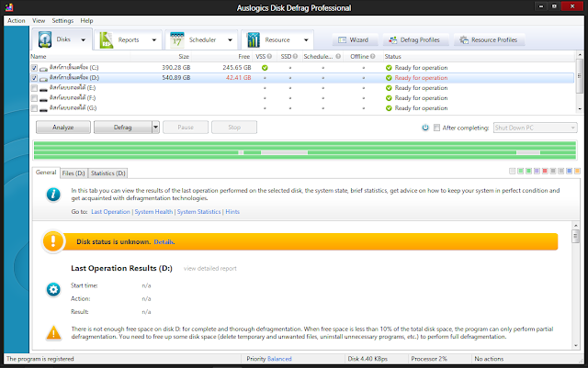The image size is (588, 368).
Task: Click the Balanced priority link
Action: 279,359
